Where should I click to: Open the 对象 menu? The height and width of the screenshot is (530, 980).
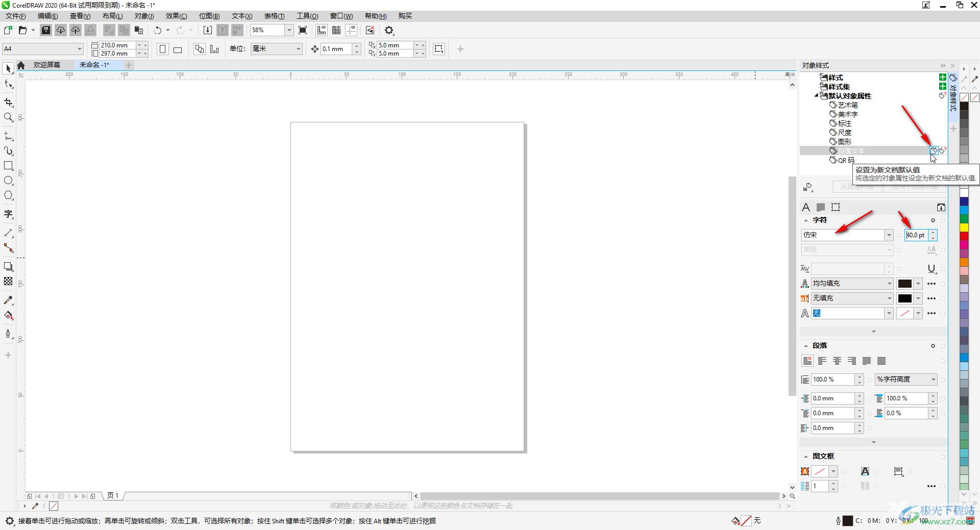[x=144, y=16]
